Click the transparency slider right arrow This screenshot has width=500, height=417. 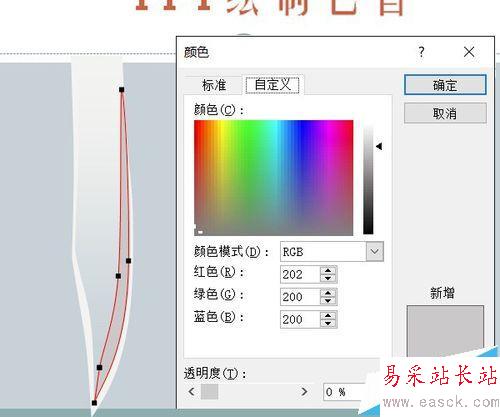click(304, 391)
